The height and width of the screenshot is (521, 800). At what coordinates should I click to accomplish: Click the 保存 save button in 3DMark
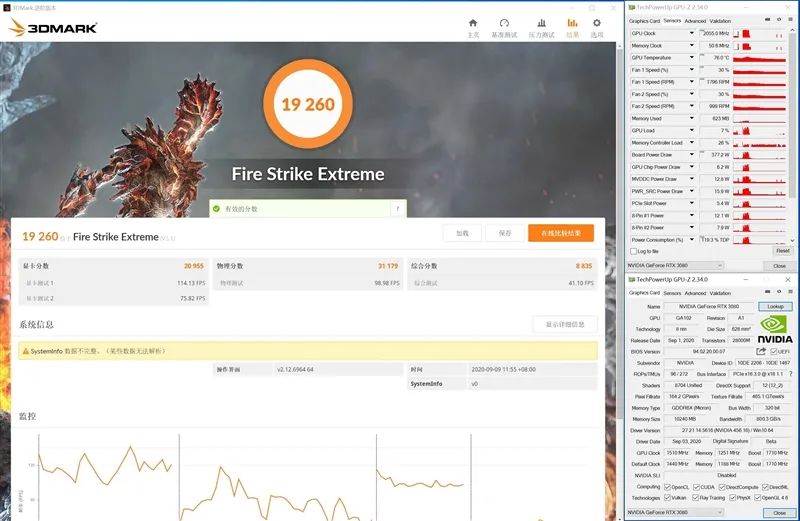505,233
